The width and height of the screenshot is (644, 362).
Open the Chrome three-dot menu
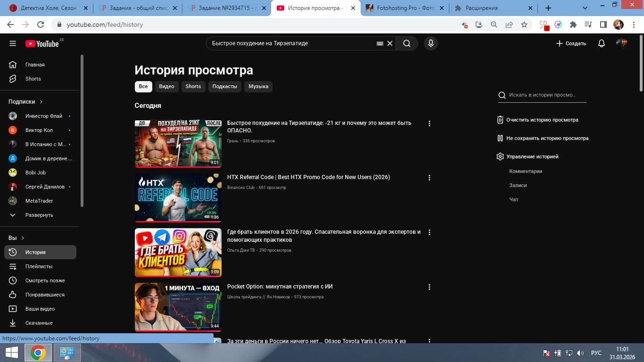point(633,25)
